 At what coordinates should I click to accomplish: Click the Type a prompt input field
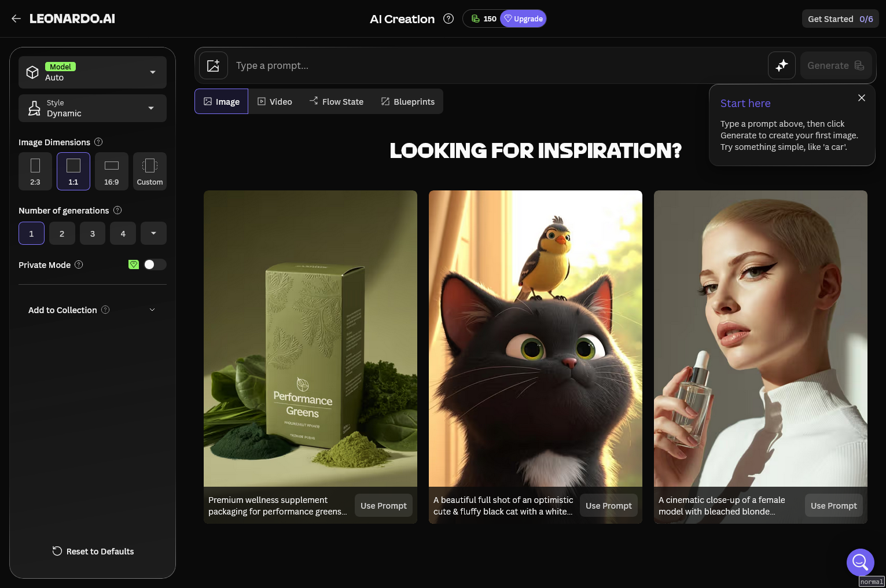498,65
